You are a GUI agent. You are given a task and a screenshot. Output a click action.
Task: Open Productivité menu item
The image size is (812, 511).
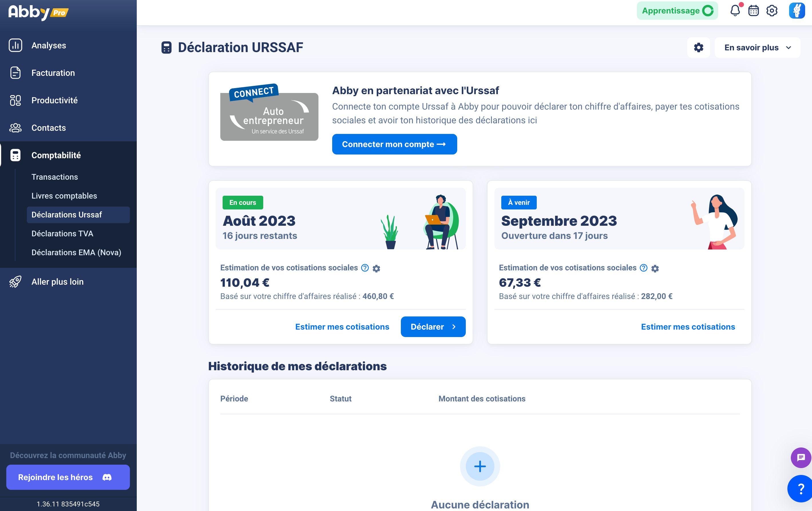click(x=54, y=100)
